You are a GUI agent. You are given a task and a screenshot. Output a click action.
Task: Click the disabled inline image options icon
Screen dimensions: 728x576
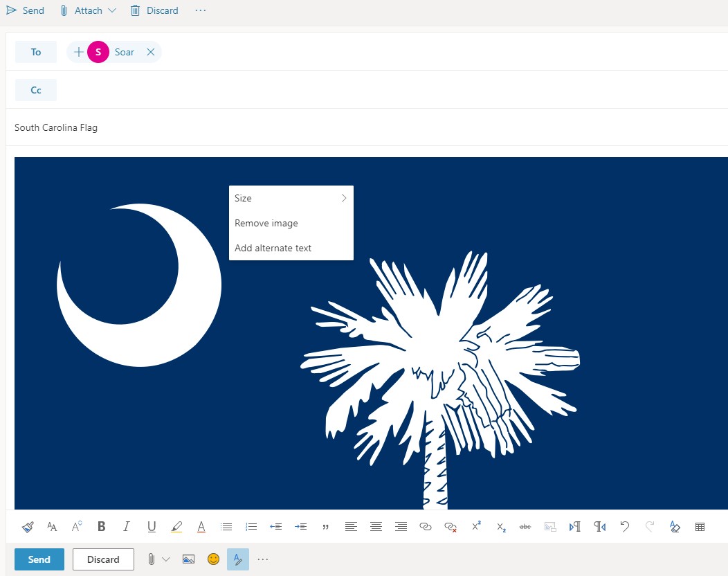click(550, 527)
